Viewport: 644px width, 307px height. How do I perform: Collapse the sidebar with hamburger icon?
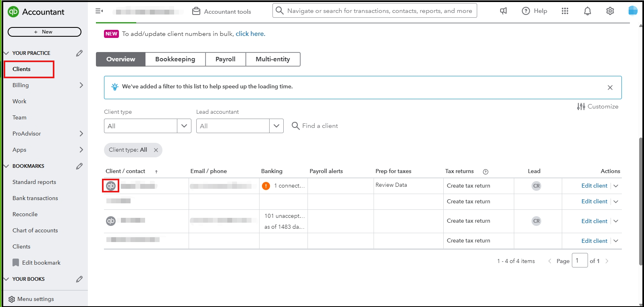(99, 11)
